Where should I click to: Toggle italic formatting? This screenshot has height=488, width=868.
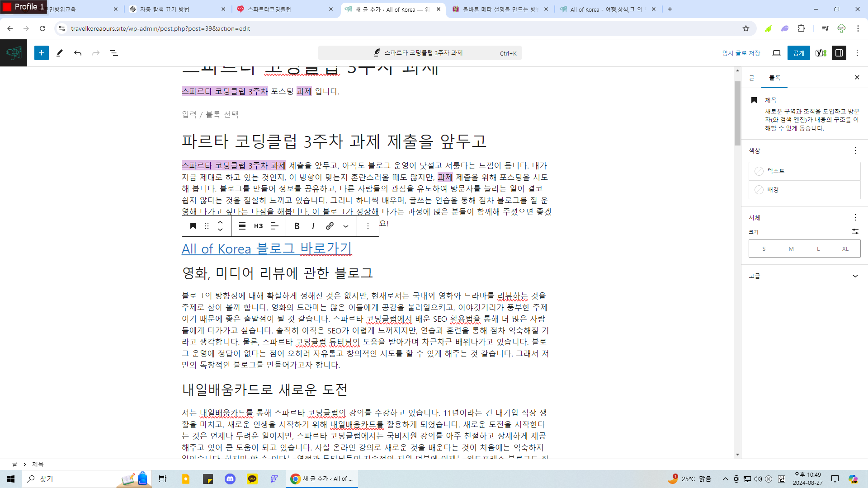click(313, 226)
